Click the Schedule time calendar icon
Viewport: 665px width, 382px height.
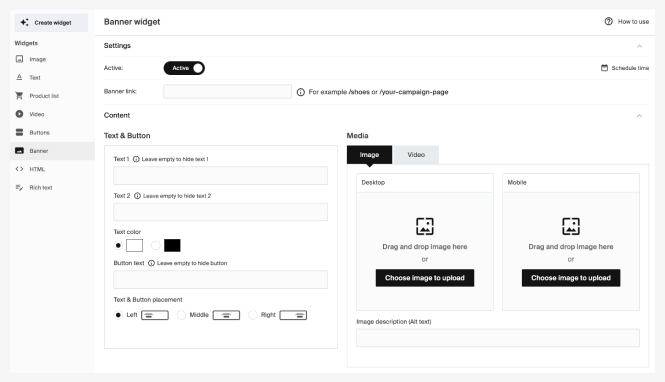coord(604,68)
